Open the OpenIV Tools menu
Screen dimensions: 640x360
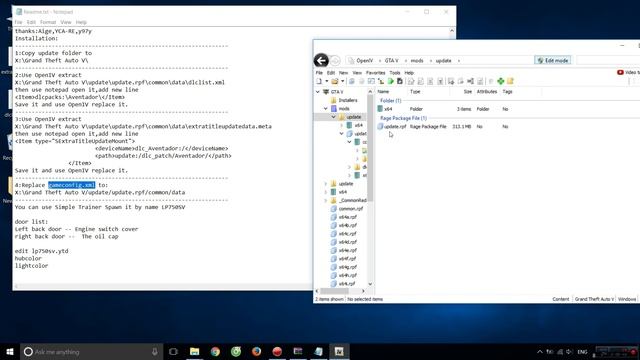(x=395, y=73)
